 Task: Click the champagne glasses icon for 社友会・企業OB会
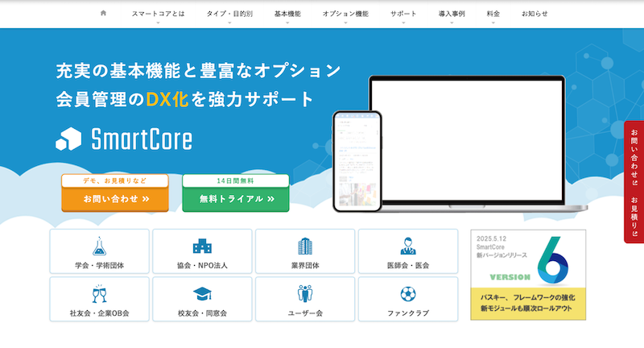(x=99, y=293)
